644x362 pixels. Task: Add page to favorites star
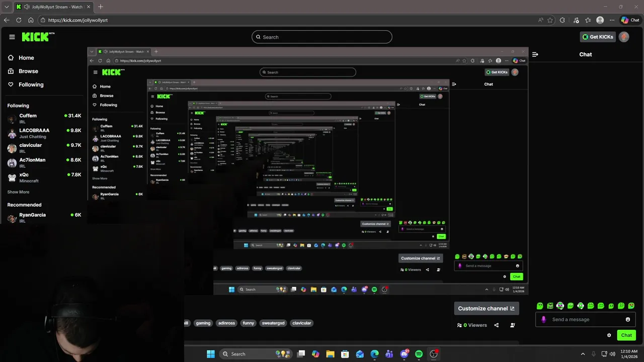pyautogui.click(x=550, y=20)
